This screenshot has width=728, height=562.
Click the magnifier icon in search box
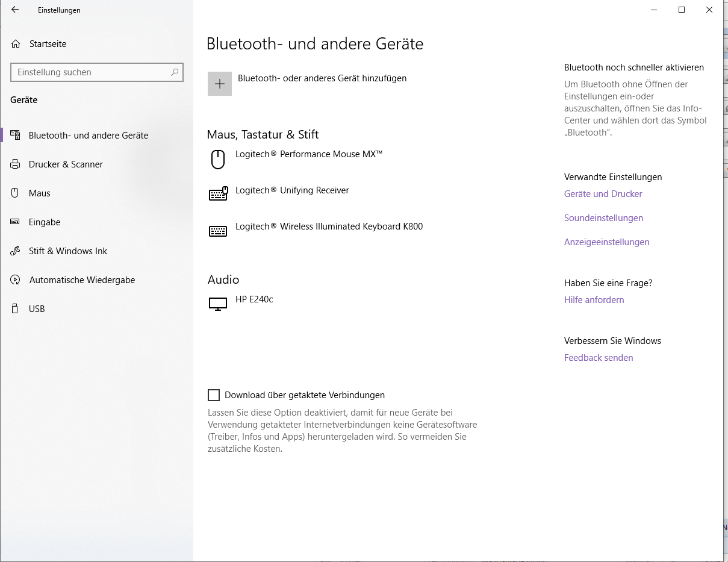tap(175, 72)
